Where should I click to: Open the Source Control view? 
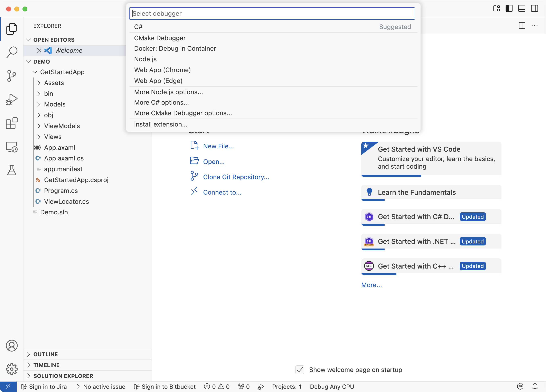click(x=12, y=76)
